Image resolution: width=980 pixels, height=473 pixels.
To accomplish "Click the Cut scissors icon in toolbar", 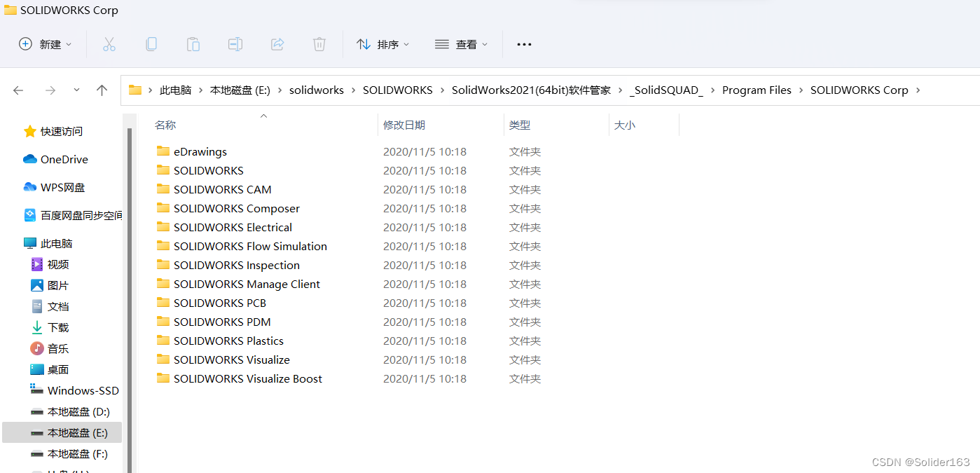I will pos(109,44).
